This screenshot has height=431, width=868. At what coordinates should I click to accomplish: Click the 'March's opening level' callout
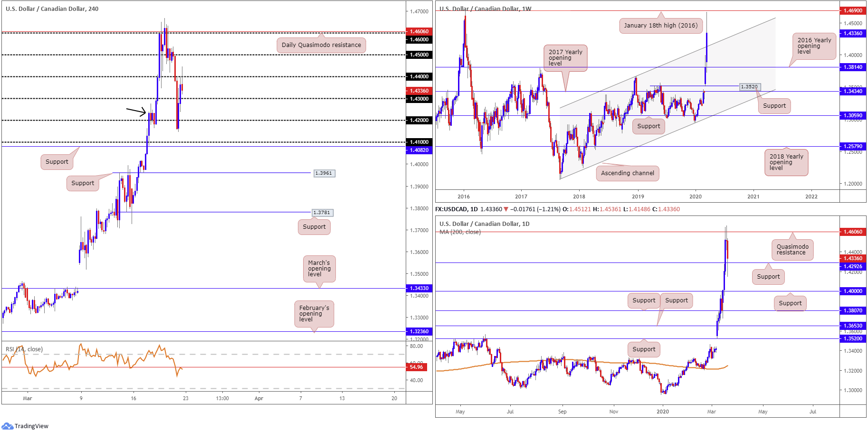click(x=319, y=269)
